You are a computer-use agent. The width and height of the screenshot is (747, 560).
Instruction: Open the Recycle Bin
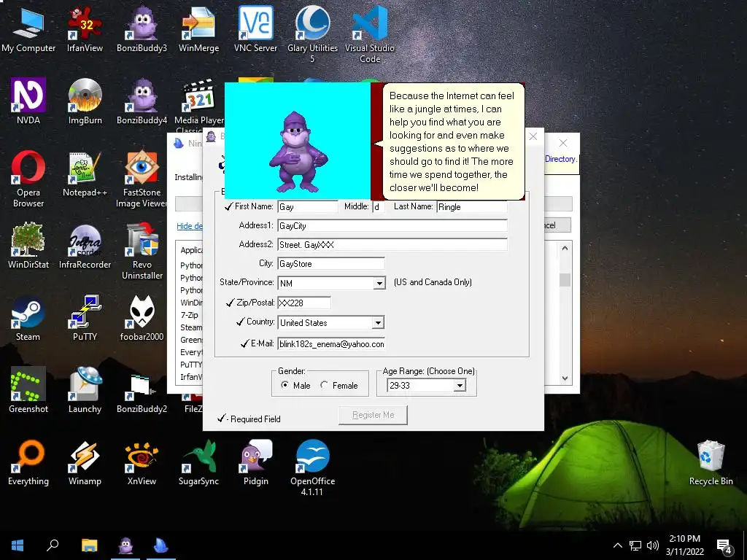click(x=711, y=462)
